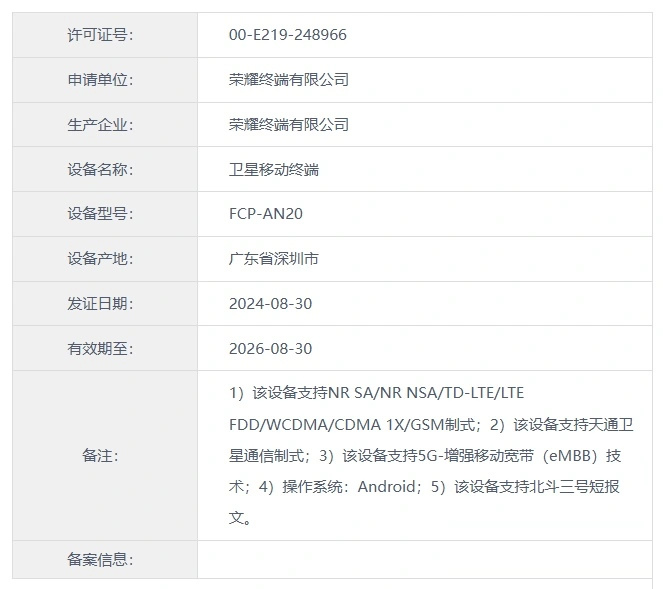Select issue date 2024-08-30

(271, 304)
